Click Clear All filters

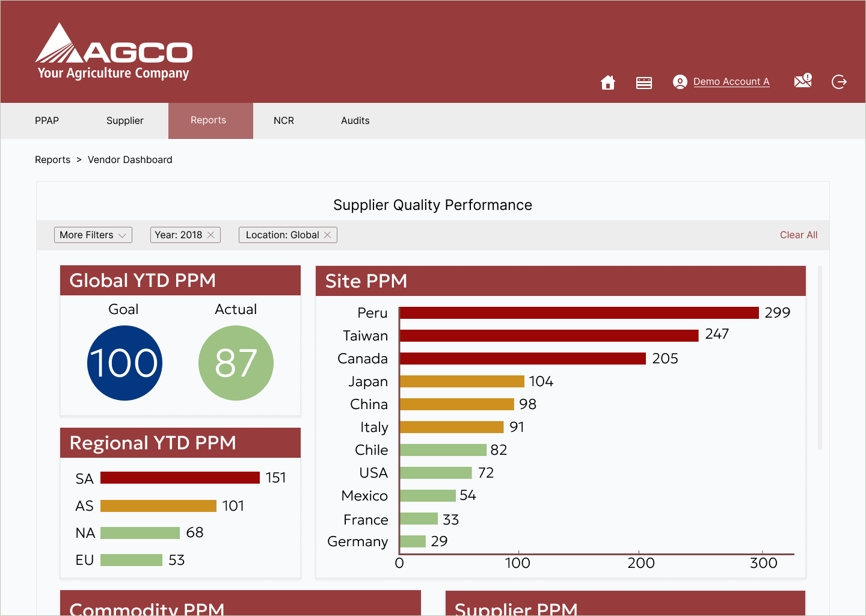coord(799,235)
